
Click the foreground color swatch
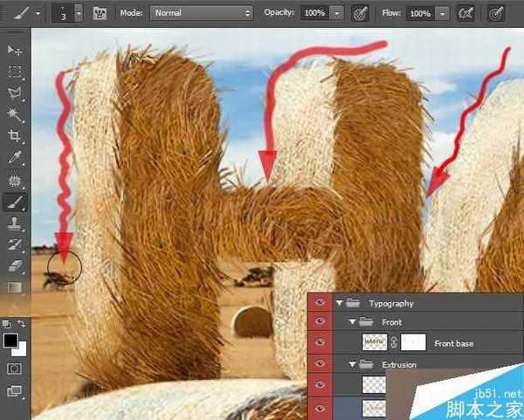(10, 340)
